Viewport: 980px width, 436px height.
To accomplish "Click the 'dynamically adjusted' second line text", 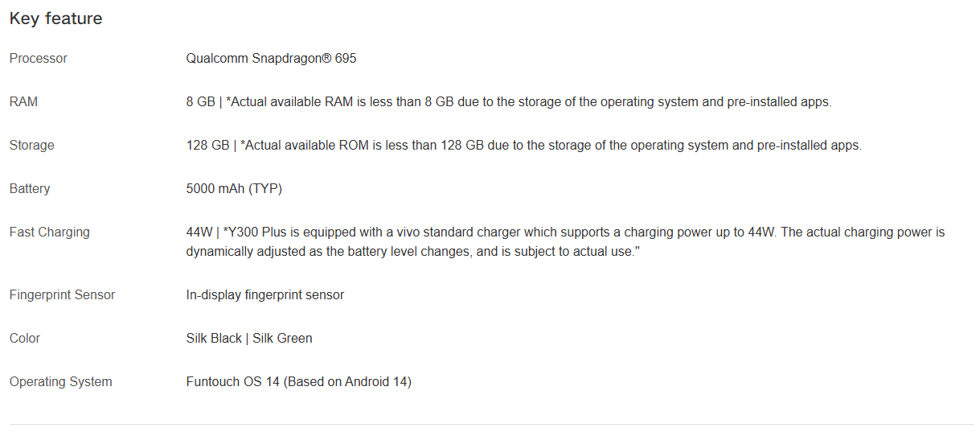I will click(x=413, y=252).
